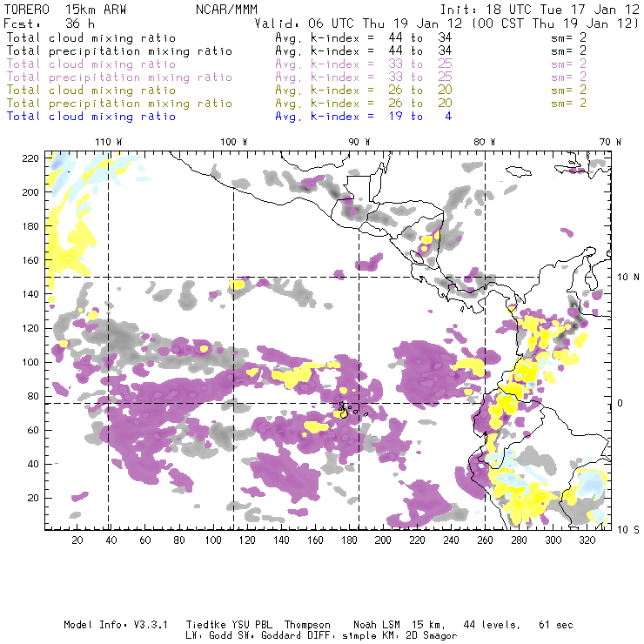Click the black 'Total precipitation mixing ratio' legend line
The width and height of the screenshot is (644, 644).
click(119, 51)
